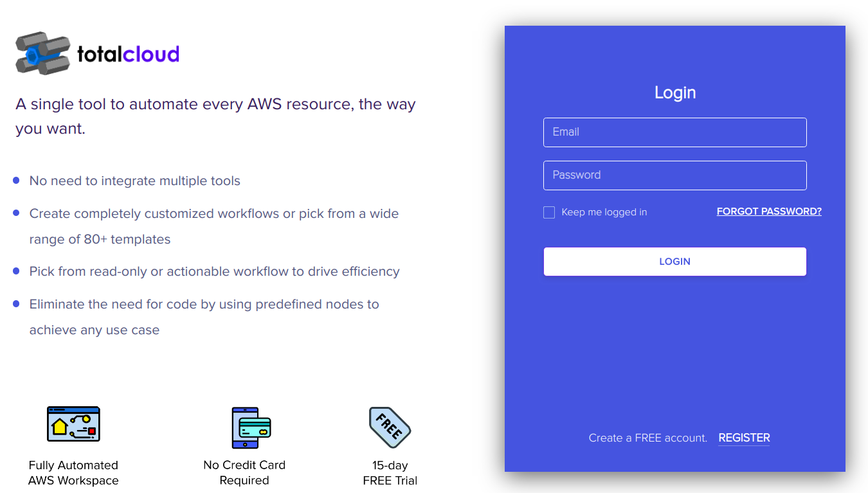Viewport: 868px width, 493px height.
Task: Click the 'No Credit Card Required' caption
Action: tap(244, 473)
